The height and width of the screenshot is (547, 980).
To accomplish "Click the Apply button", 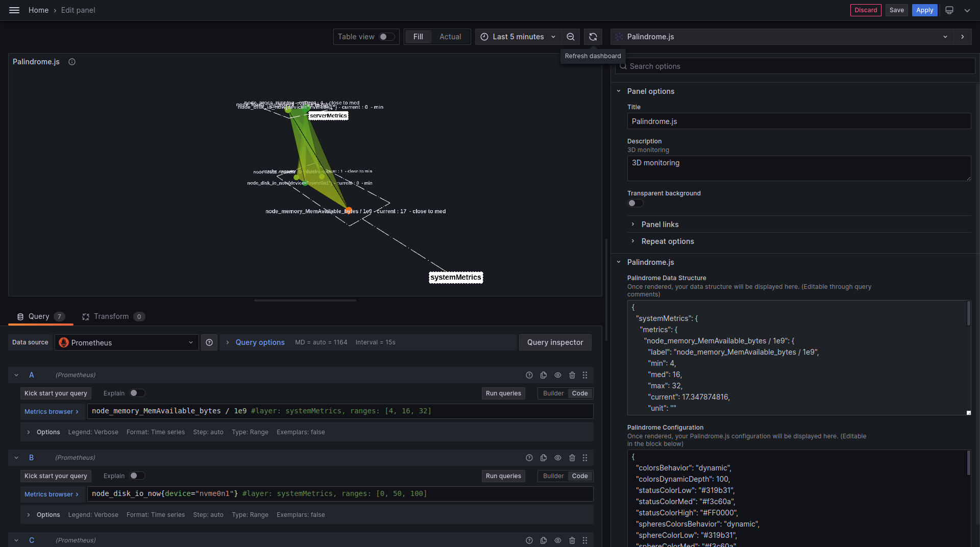I will point(925,10).
